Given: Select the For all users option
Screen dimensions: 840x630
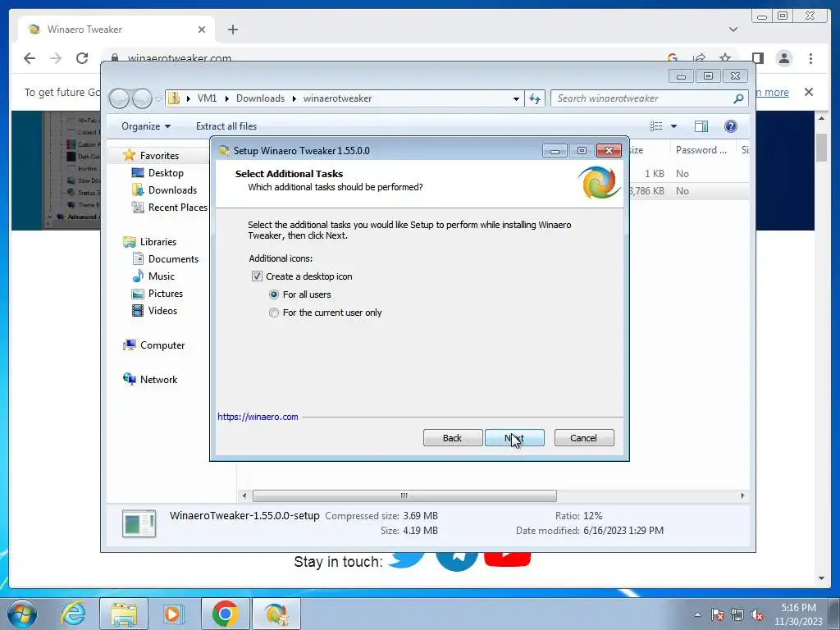Looking at the screenshot, I should pyautogui.click(x=274, y=294).
